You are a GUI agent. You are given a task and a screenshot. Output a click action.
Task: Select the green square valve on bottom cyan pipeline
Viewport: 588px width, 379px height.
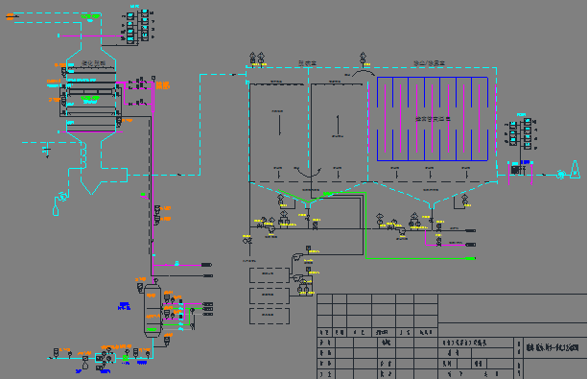tap(126, 358)
